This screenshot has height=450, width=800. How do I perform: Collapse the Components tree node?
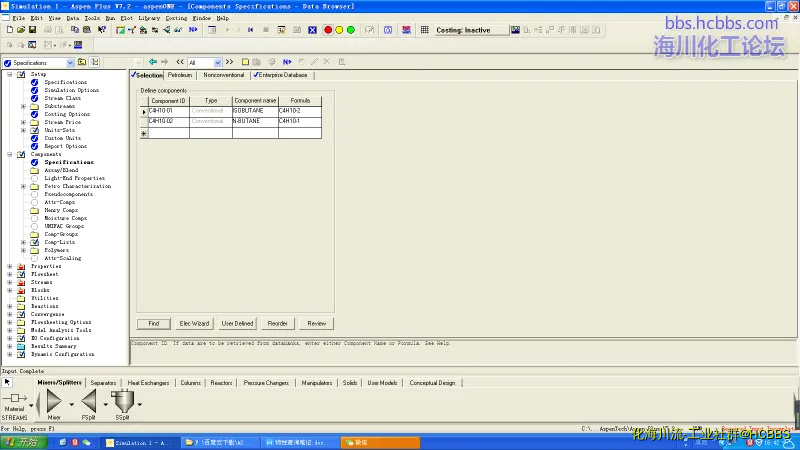[10, 154]
